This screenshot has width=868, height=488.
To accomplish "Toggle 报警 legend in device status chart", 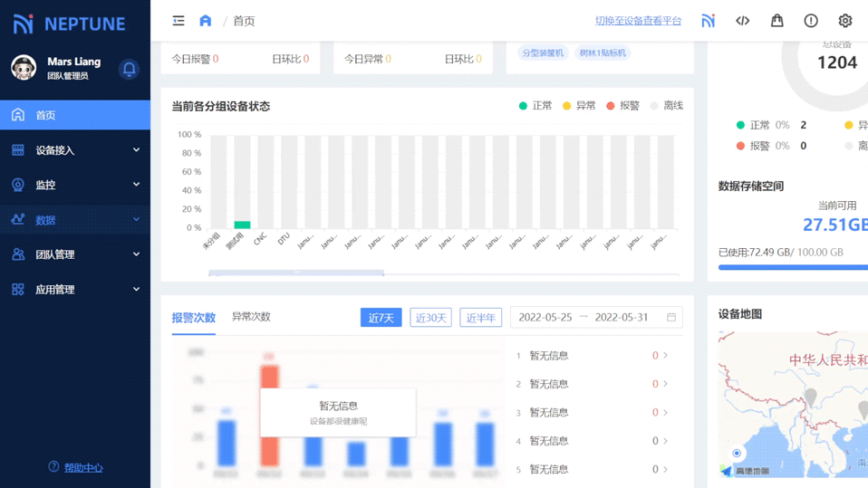I will point(622,106).
